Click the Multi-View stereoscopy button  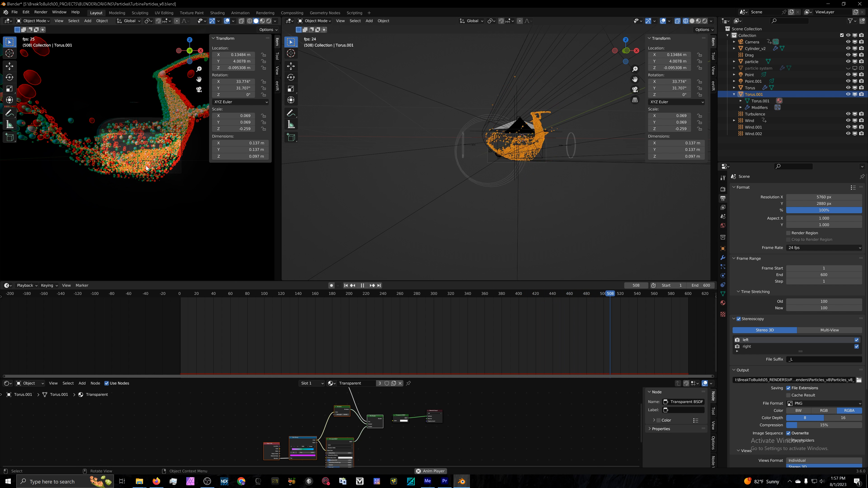[830, 330]
